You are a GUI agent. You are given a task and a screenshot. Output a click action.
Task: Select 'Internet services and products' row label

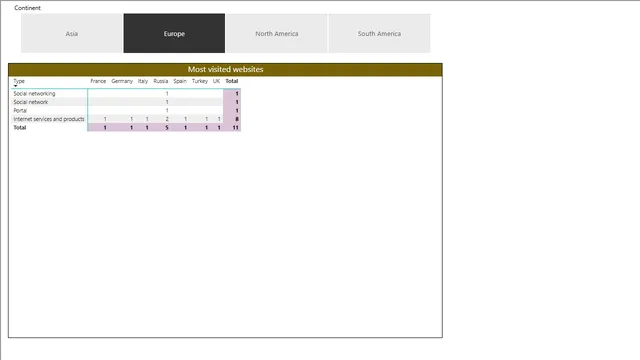(x=49, y=119)
